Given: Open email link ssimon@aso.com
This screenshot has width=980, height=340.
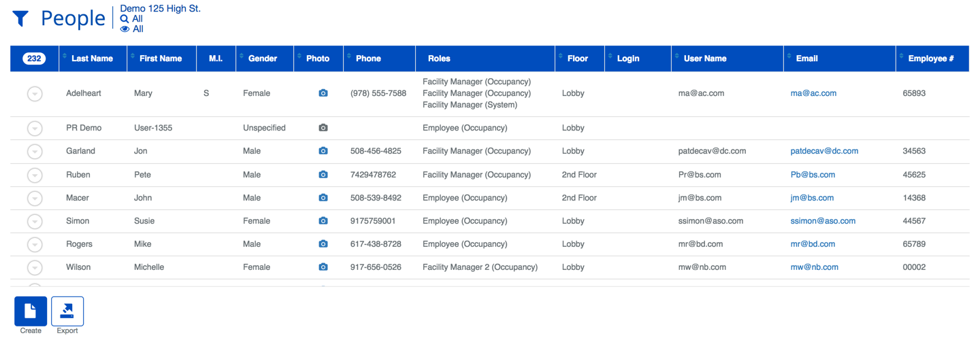Looking at the screenshot, I should [823, 221].
